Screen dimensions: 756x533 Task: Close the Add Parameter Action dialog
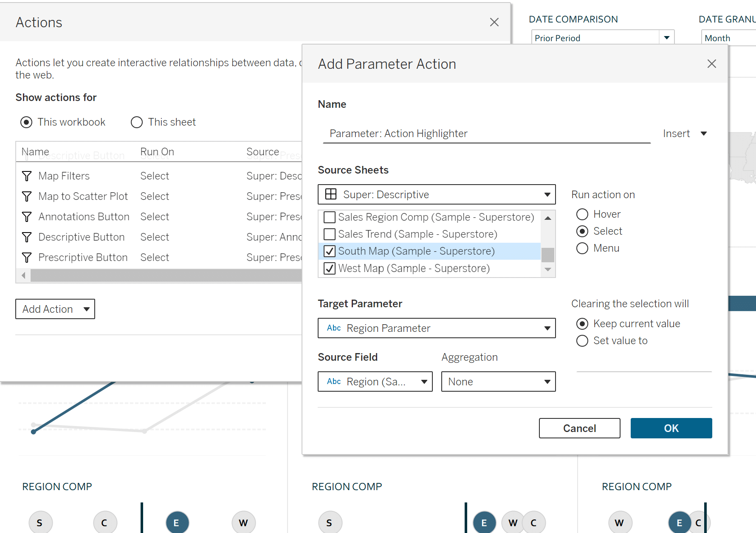coord(712,64)
